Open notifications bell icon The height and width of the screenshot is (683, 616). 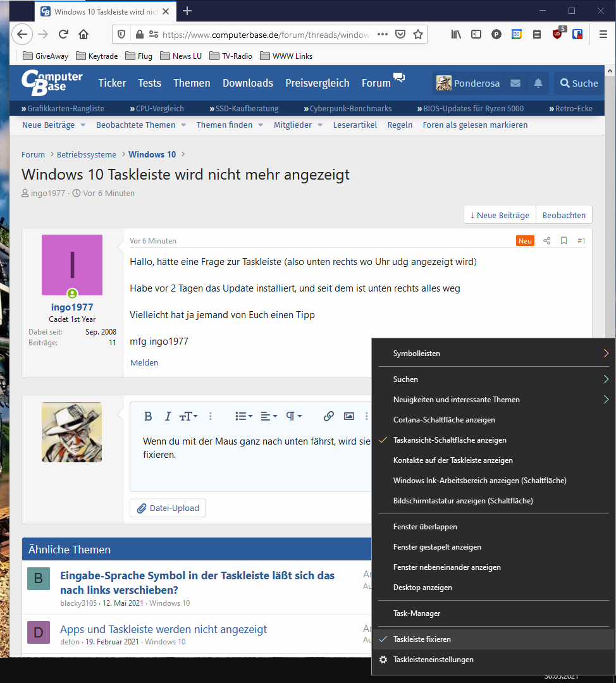pos(538,83)
